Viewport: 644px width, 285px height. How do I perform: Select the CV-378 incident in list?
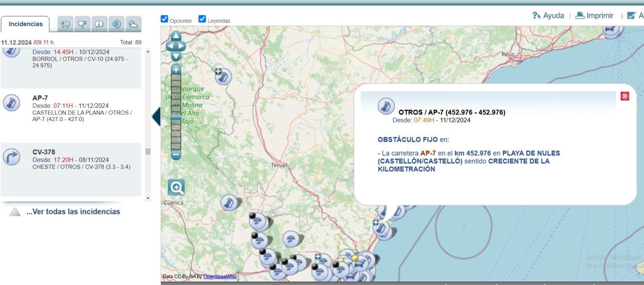click(x=70, y=170)
